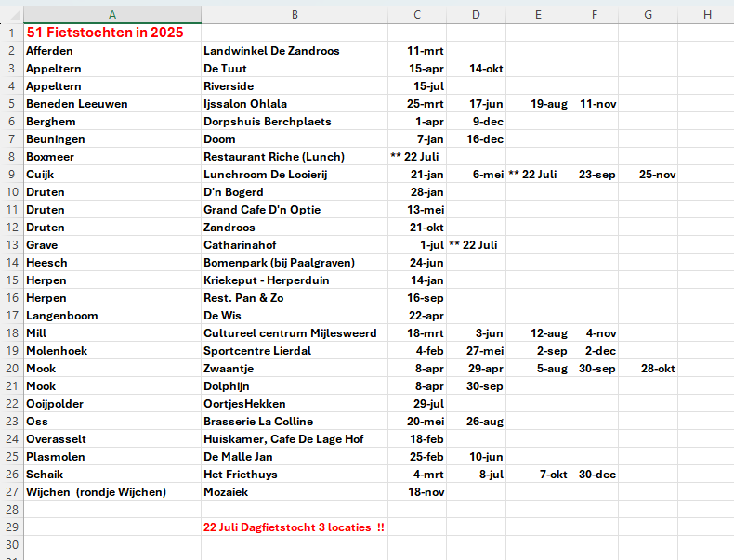Select the cell 'Bomenpark (bij Paalgraven)'
734x560 pixels.
[x=295, y=263]
